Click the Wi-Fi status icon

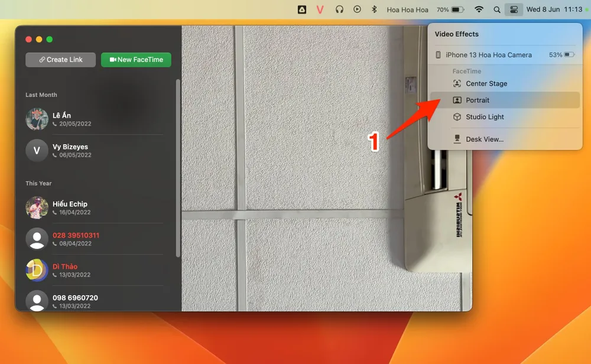coord(479,9)
